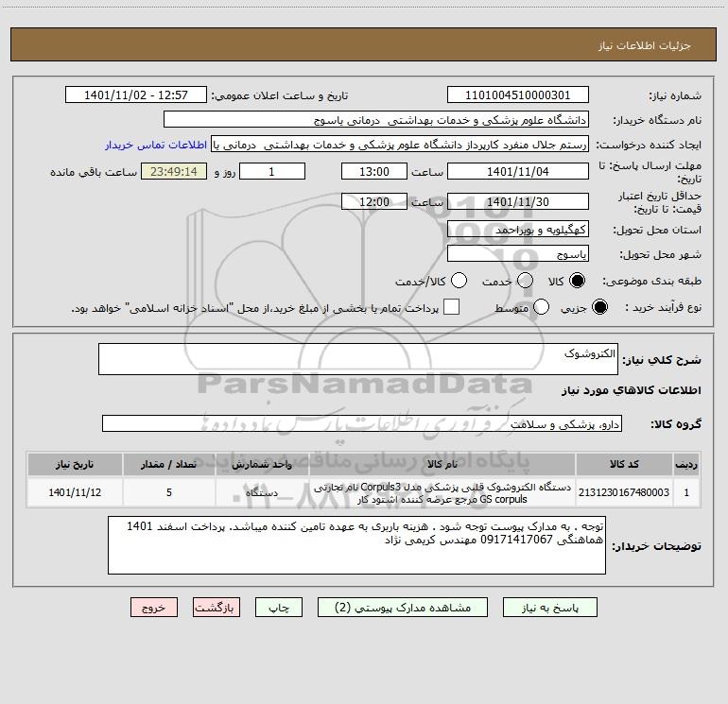Click the remaining days field showing 1
This screenshot has width=728, height=704.
(272, 171)
